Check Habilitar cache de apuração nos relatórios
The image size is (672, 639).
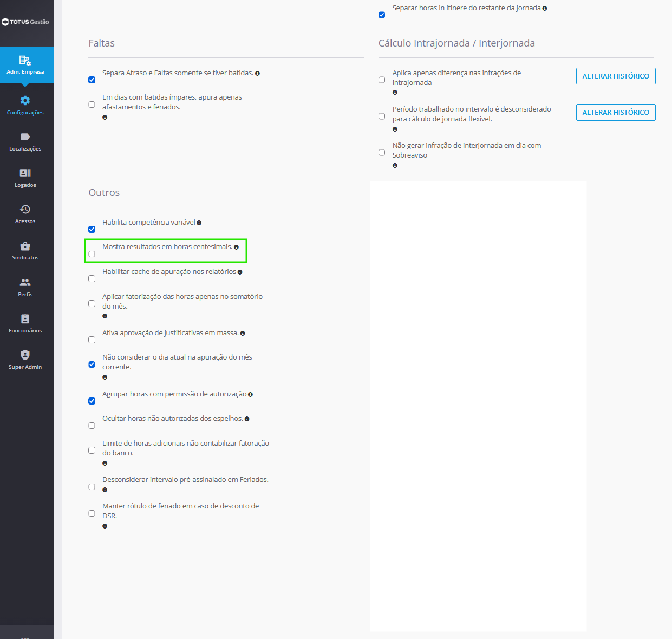(92, 279)
